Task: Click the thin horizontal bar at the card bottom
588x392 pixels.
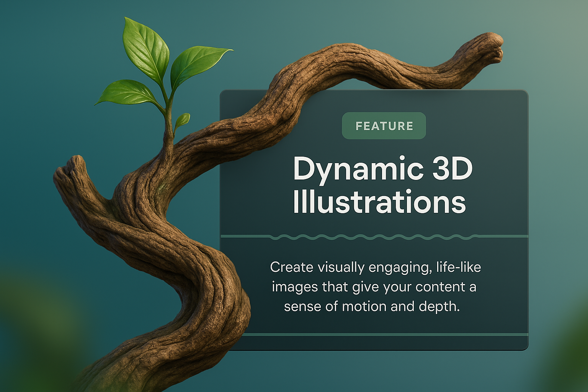Action: (x=383, y=335)
